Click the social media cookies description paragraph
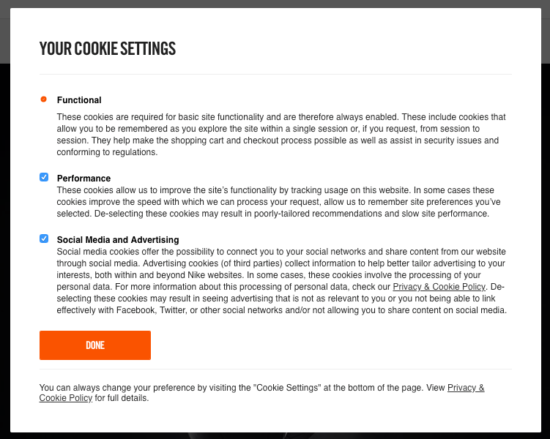Screen dimensions: 550x439 point(282,281)
